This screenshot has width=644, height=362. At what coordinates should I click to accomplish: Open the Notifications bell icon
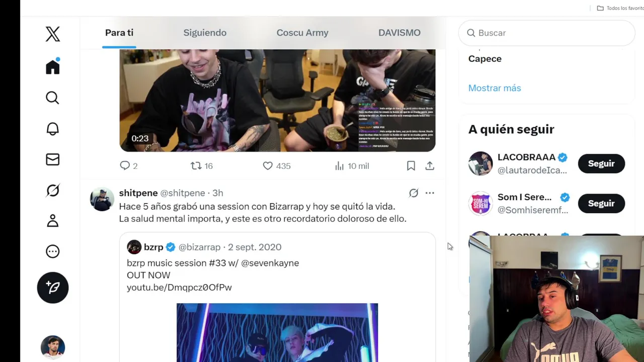[53, 129]
